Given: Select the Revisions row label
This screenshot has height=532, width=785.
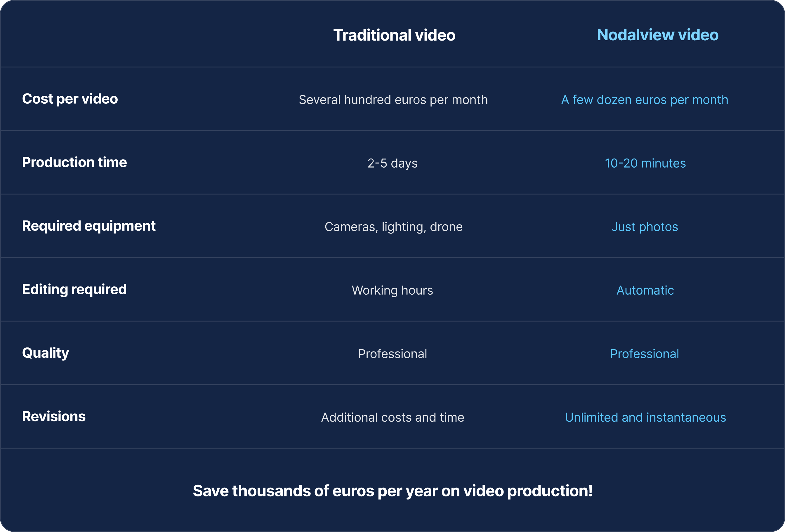Looking at the screenshot, I should tap(54, 416).
